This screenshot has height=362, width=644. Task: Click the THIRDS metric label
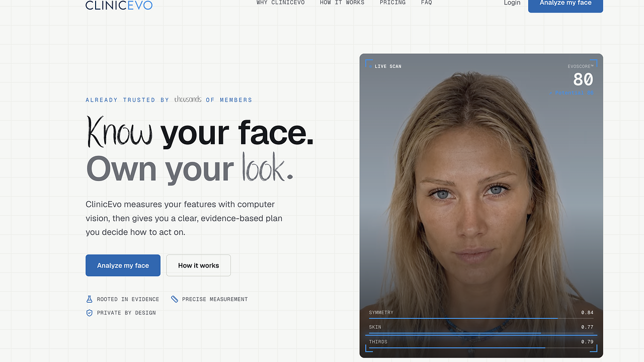coord(378,342)
